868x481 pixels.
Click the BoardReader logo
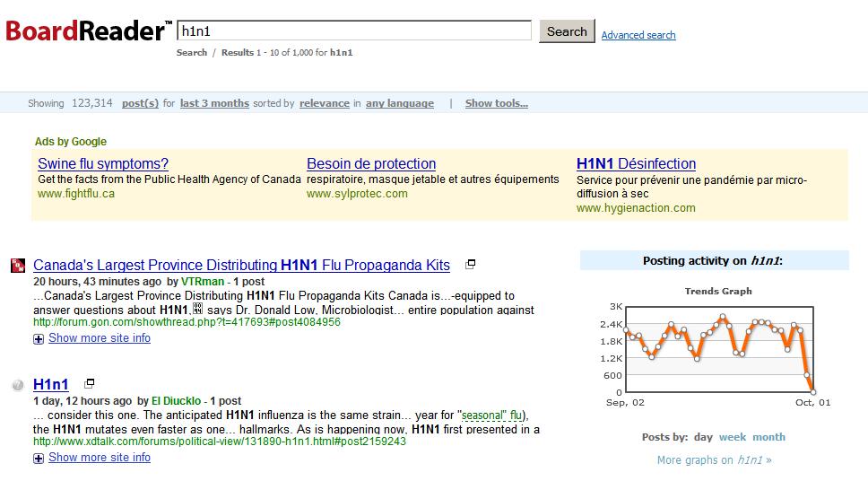point(89,31)
